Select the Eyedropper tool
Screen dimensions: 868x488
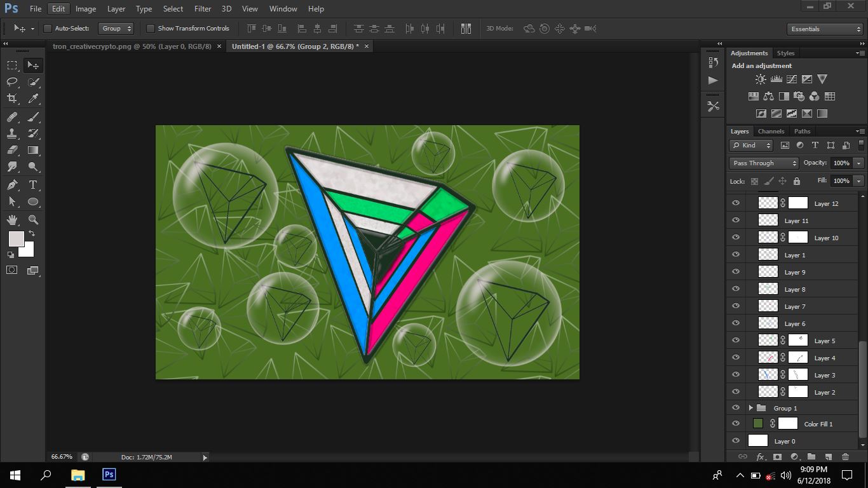point(33,98)
